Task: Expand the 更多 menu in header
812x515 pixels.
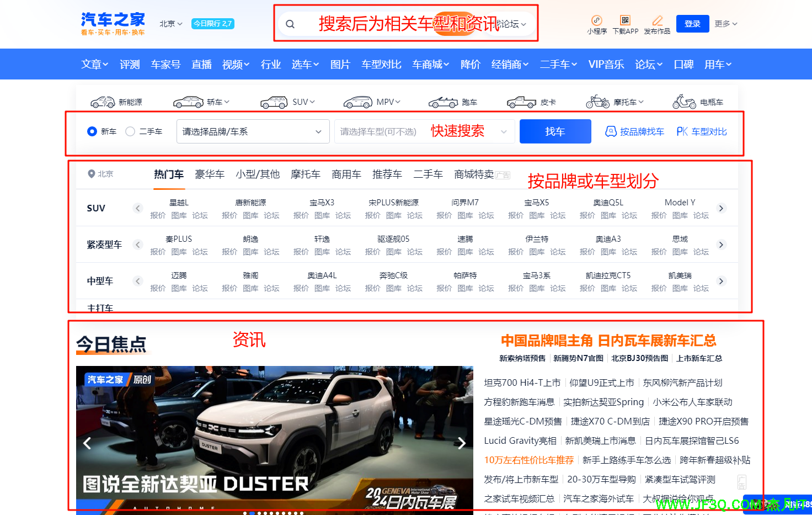Action: 725,24
